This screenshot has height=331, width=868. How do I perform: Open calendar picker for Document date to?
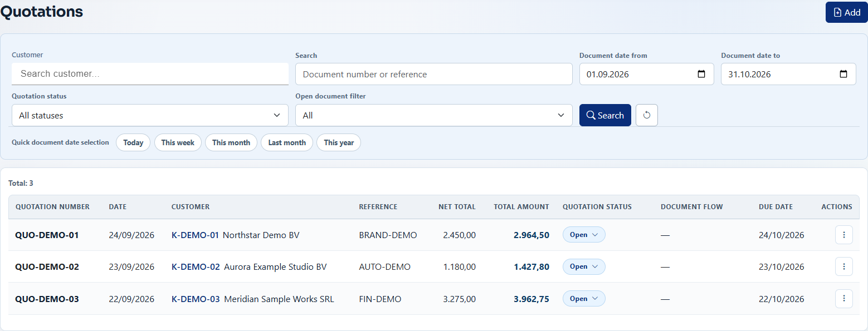pyautogui.click(x=843, y=74)
